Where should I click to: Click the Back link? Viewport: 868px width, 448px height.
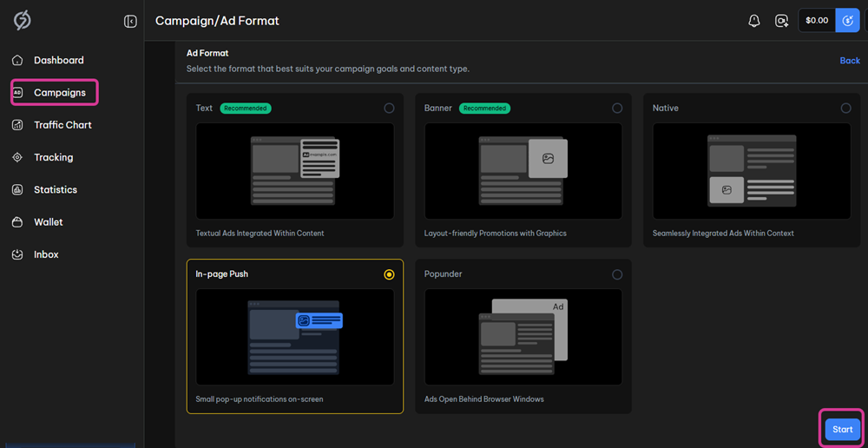click(850, 61)
